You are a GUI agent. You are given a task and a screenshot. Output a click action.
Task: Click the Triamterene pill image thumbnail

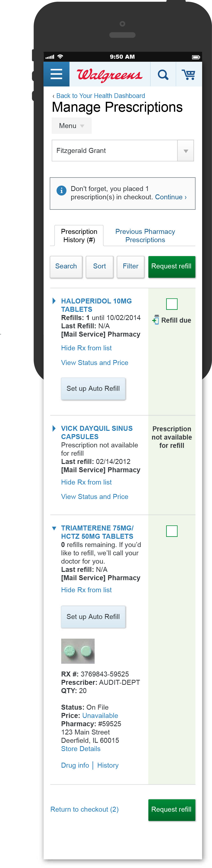coord(78,651)
